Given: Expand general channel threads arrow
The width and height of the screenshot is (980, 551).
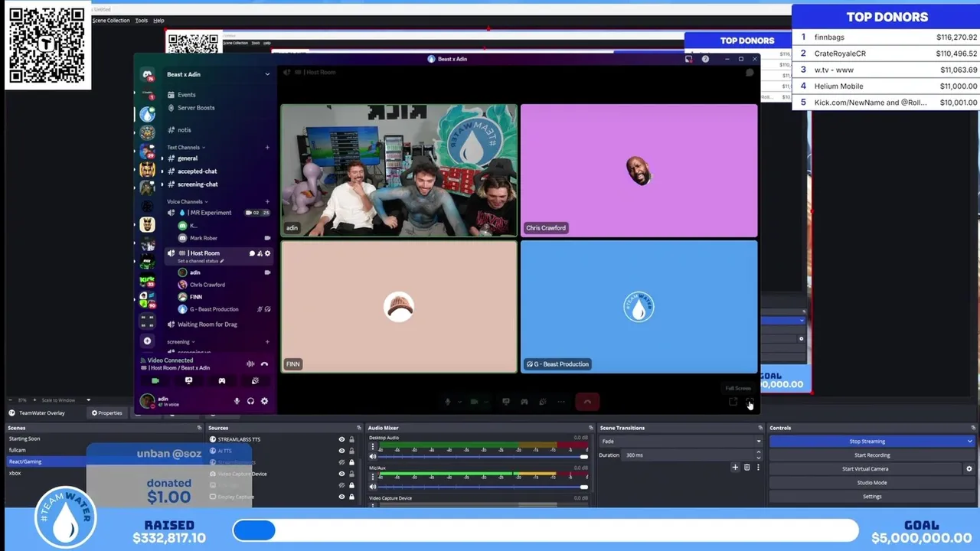Looking at the screenshot, I should tap(162, 158).
